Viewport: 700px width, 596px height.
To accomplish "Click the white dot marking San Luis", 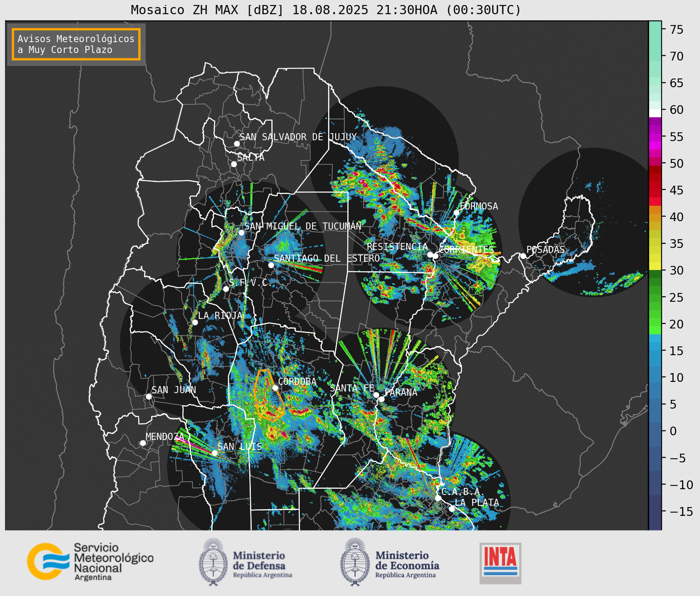I will 215,453.
